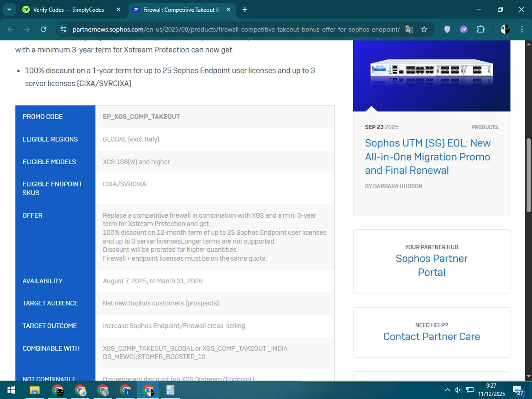
Task: Click the partnernews.sophos.com address bar
Action: tap(236, 29)
